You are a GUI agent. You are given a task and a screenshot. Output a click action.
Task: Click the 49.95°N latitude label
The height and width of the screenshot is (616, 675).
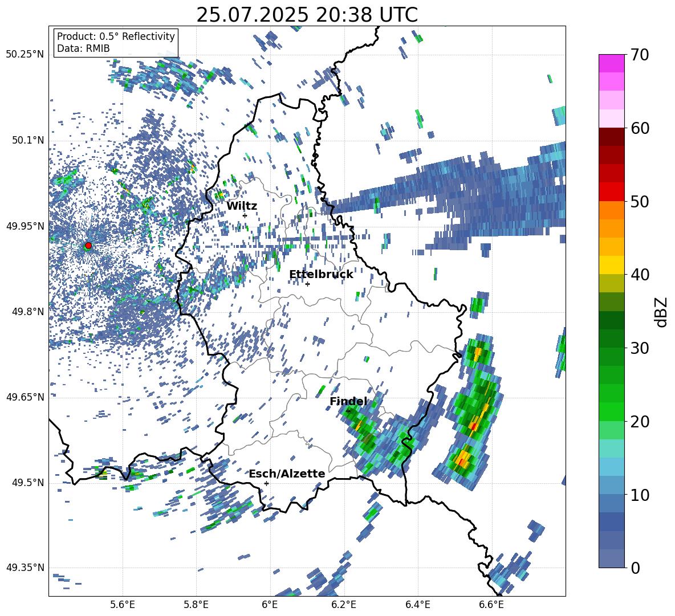click(25, 226)
